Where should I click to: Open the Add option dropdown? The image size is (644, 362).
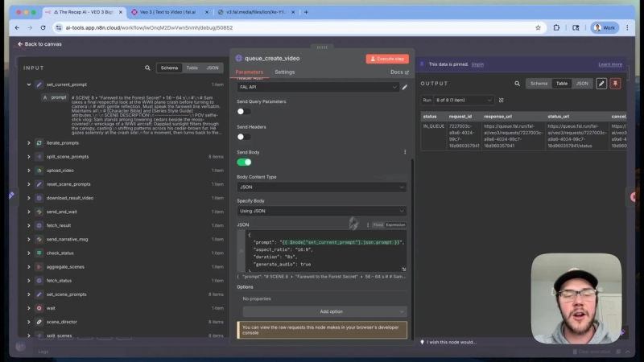coord(324,311)
